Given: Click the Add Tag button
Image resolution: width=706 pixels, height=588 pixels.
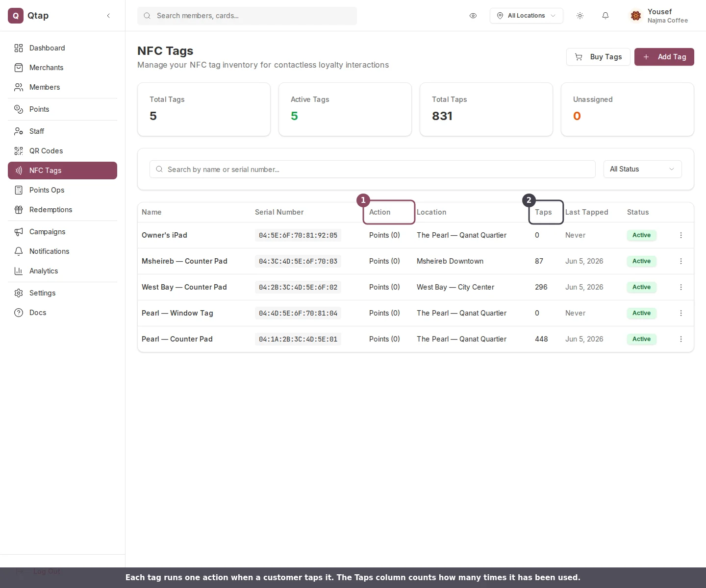Looking at the screenshot, I should 664,57.
